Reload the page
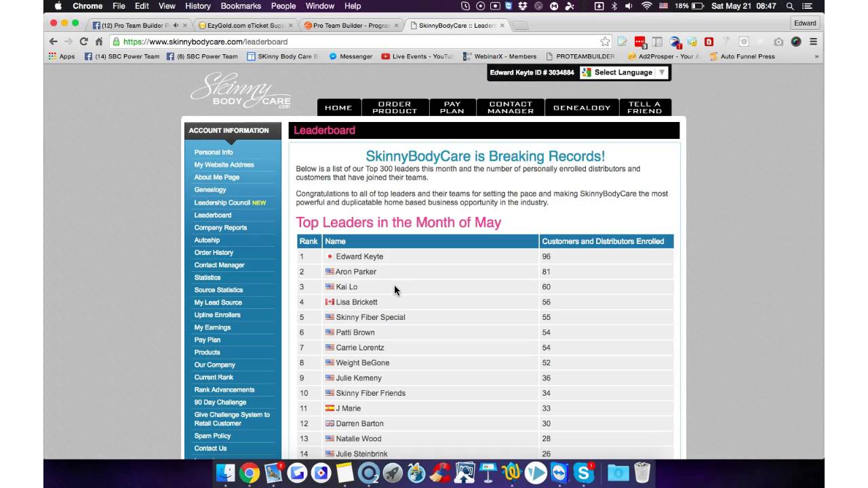This screenshot has height=488, width=868. pyautogui.click(x=84, y=41)
